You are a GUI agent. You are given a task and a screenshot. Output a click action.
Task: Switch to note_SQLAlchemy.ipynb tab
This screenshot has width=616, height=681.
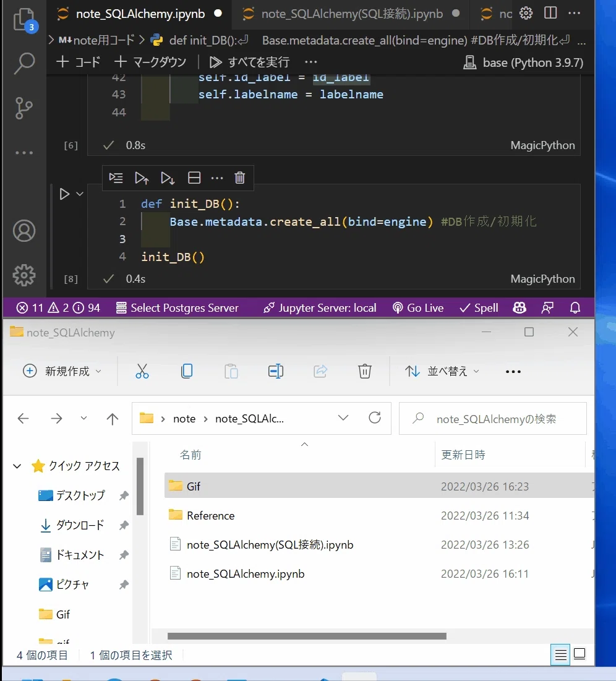(x=139, y=14)
